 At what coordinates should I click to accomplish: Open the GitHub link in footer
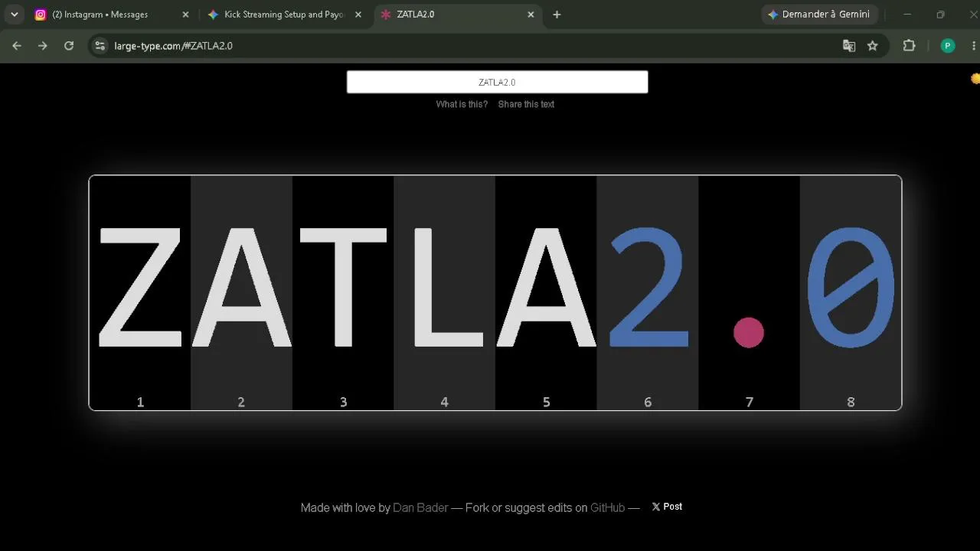click(607, 507)
